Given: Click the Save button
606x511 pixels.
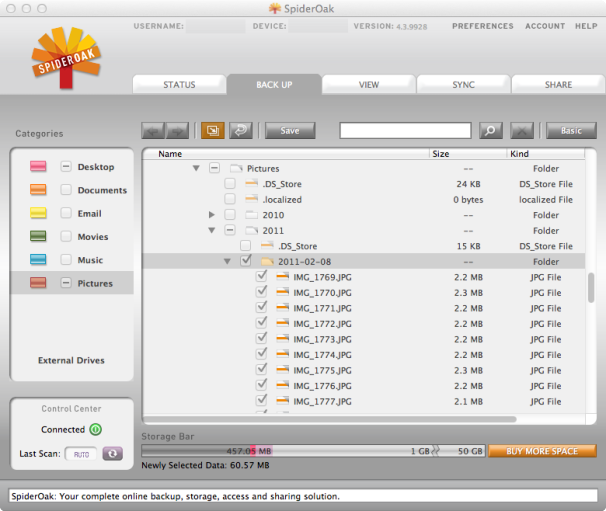Looking at the screenshot, I should pos(290,131).
